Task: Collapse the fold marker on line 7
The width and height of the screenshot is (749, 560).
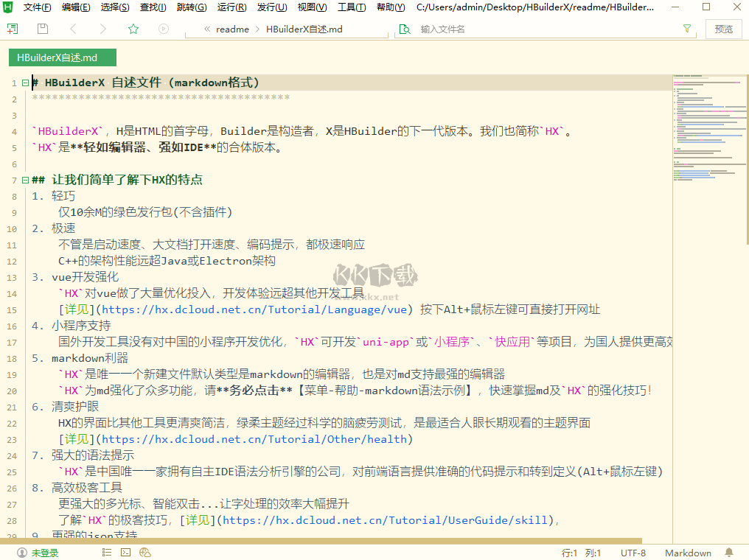Action: pyautogui.click(x=24, y=179)
